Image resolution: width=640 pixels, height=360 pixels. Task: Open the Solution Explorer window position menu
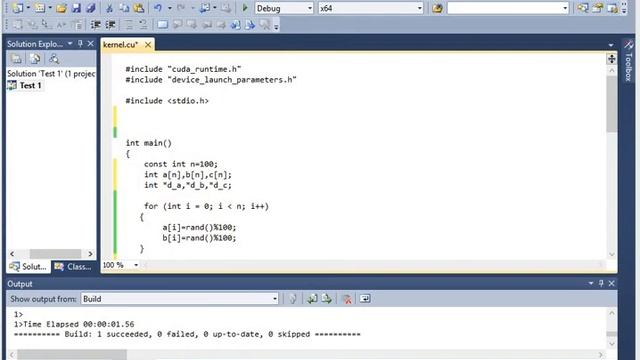70,44
